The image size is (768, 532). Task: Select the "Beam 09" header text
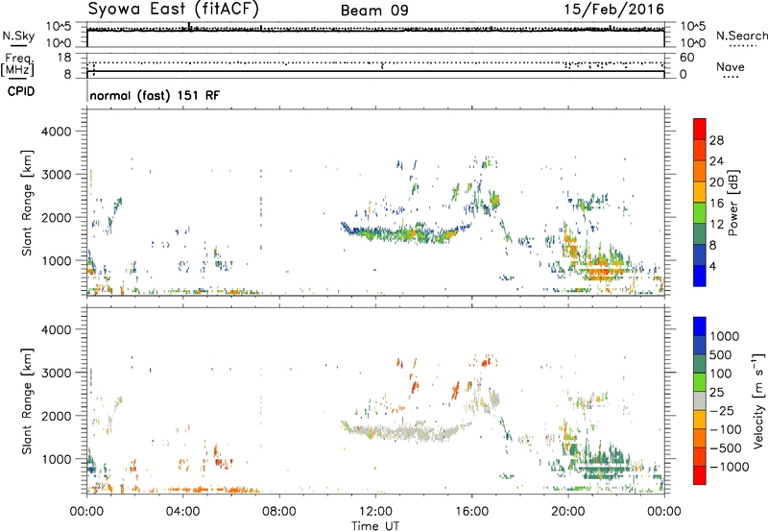[374, 11]
